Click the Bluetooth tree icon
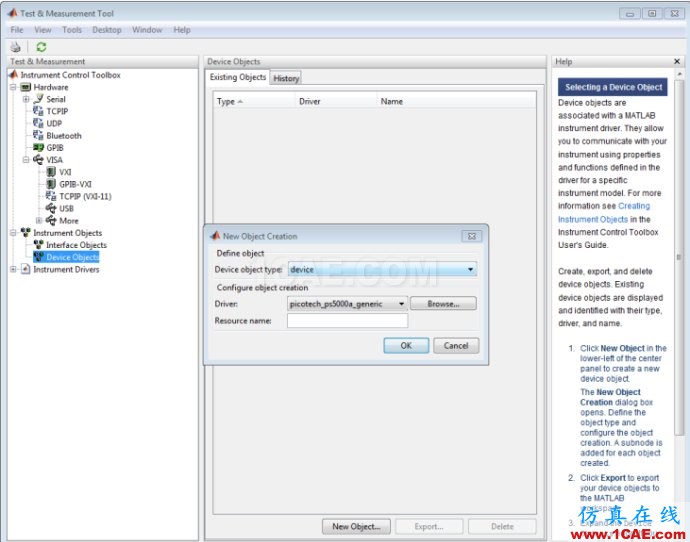The height and width of the screenshot is (542, 690). coord(39,136)
